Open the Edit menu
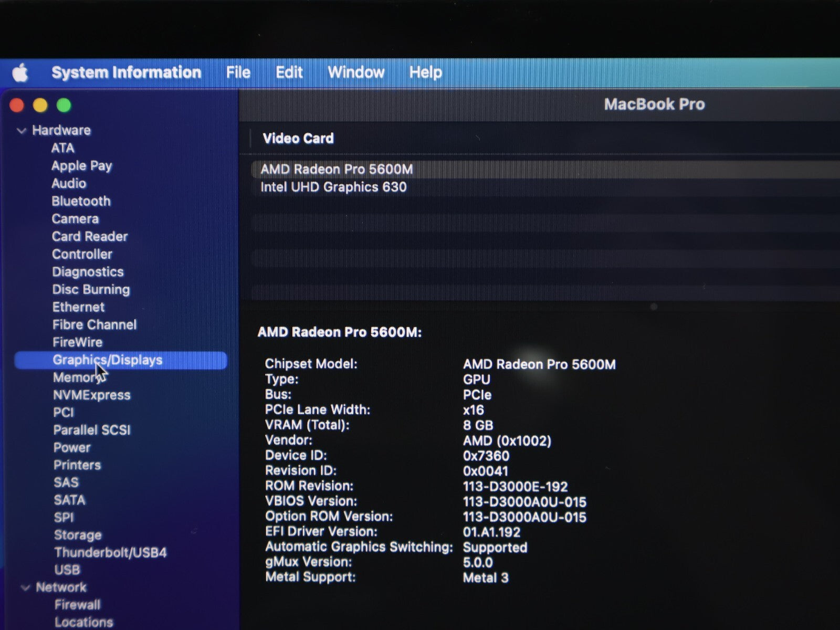This screenshot has height=630, width=840. 289,72
